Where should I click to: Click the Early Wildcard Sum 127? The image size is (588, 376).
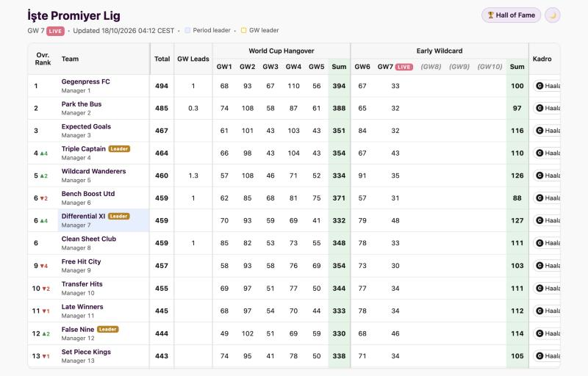coord(517,220)
